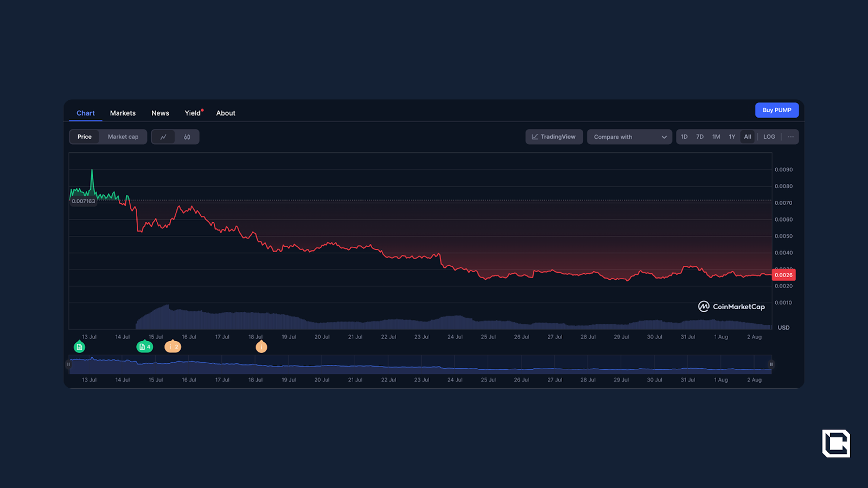Grab the left handle of range slider

click(x=69, y=364)
